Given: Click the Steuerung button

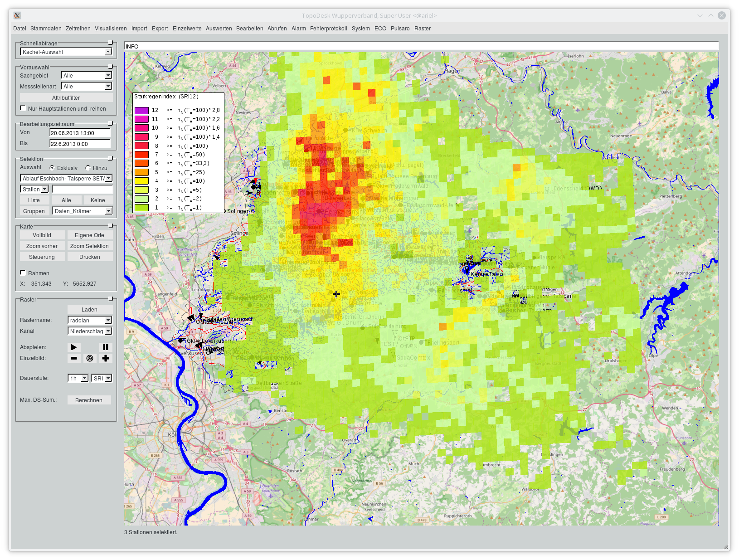Looking at the screenshot, I should 42,257.
